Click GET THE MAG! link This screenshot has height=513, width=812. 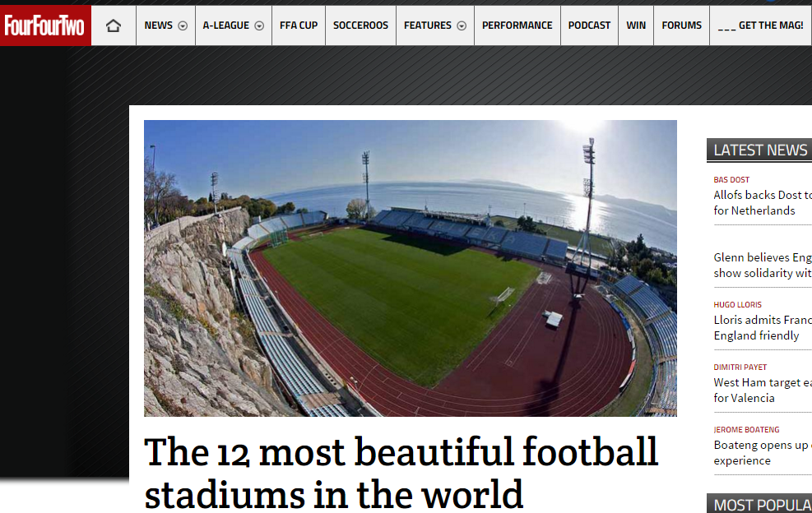click(761, 25)
